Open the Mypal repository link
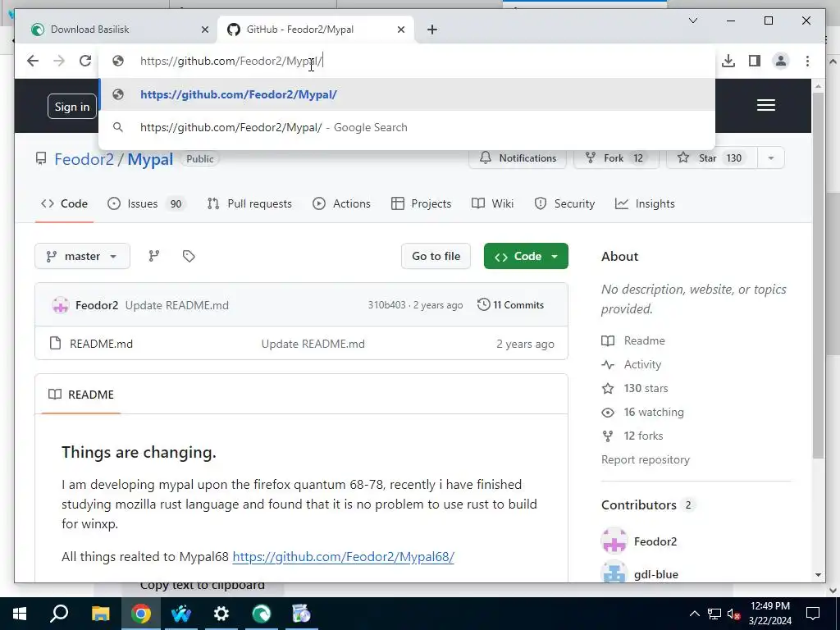Image resolution: width=840 pixels, height=630 pixels. [x=150, y=159]
